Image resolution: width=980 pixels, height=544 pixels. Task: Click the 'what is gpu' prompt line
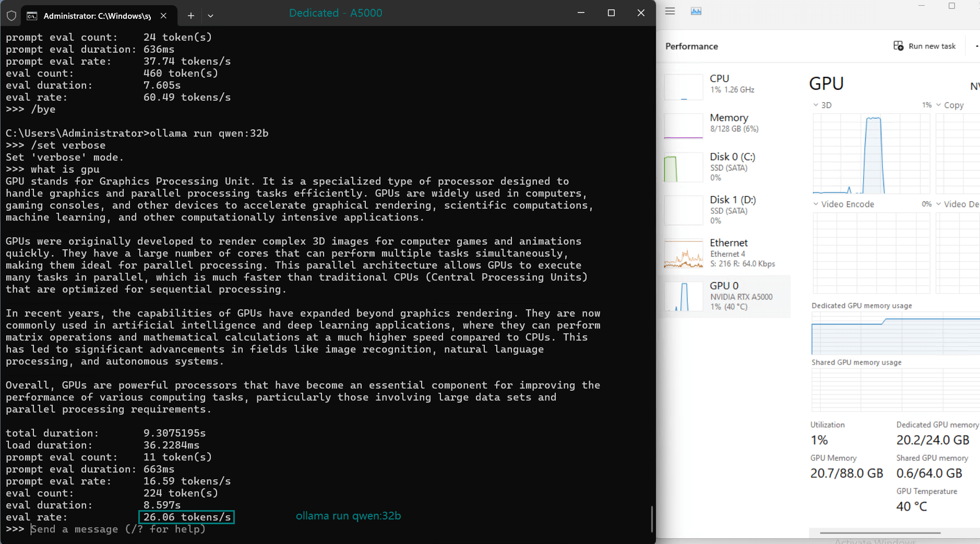pos(53,169)
